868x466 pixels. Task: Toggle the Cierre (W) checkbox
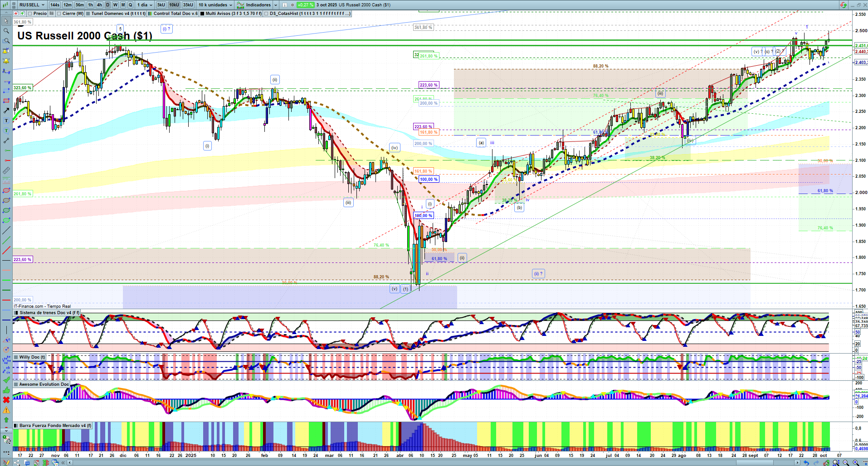click(x=59, y=14)
